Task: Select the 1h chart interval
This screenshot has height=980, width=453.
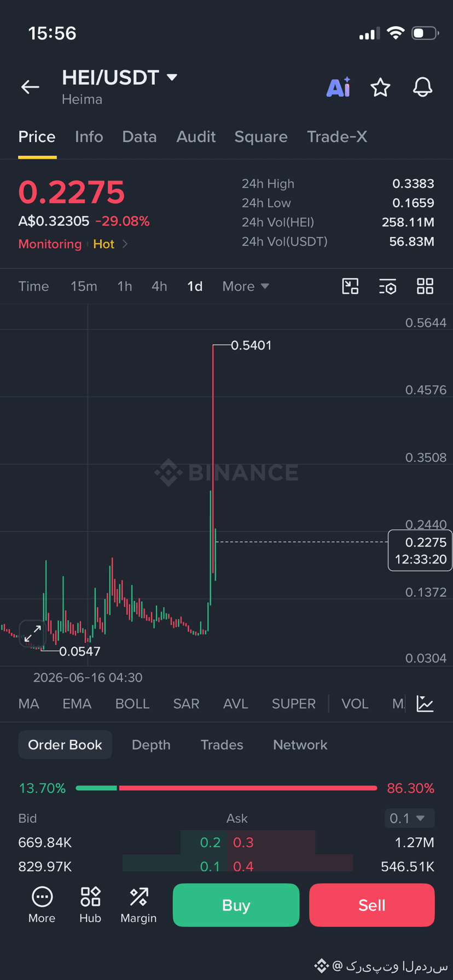Action: [125, 286]
